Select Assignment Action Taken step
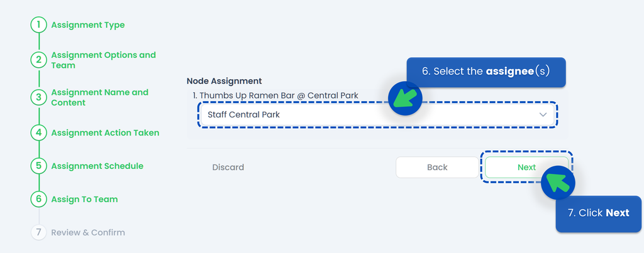Image resolution: width=644 pixels, height=253 pixels. pos(105,132)
